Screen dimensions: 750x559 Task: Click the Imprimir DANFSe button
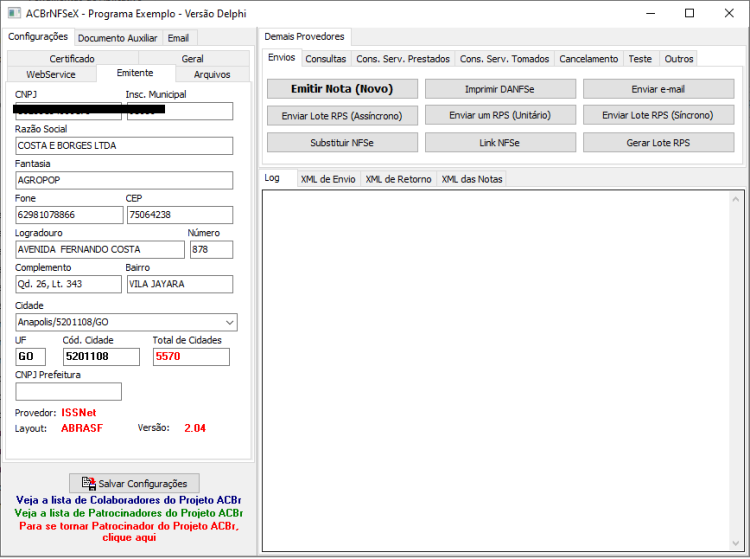[500, 89]
